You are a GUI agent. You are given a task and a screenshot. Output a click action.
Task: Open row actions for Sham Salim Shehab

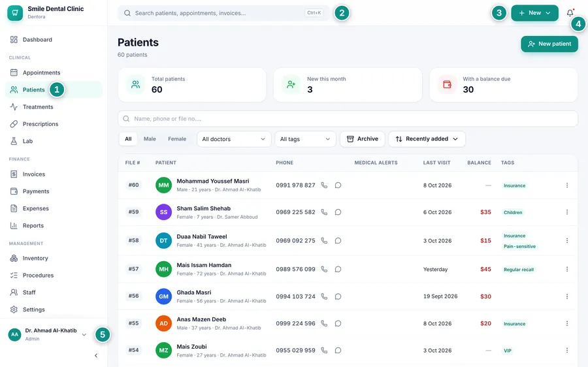pyautogui.click(x=567, y=212)
